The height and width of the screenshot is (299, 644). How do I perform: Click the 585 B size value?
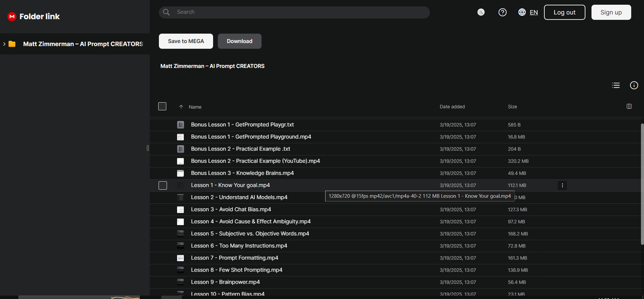(514, 125)
